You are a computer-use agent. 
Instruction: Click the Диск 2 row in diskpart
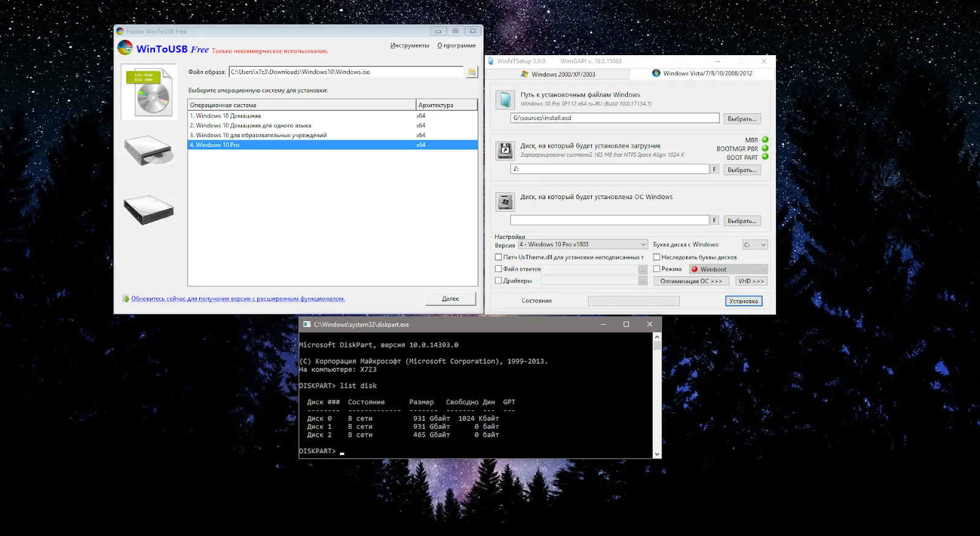pyautogui.click(x=403, y=435)
